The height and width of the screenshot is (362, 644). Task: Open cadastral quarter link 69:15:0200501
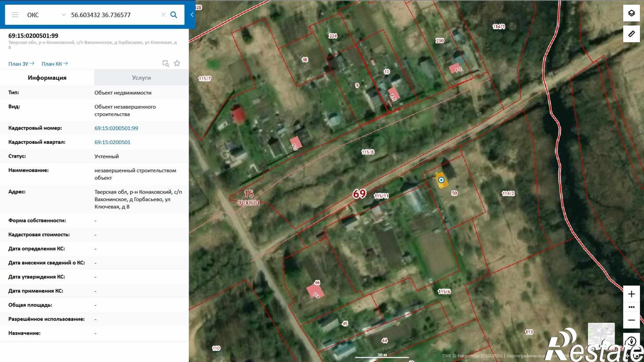pyautogui.click(x=112, y=142)
